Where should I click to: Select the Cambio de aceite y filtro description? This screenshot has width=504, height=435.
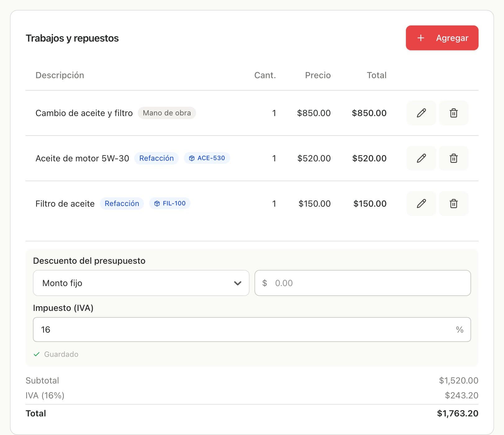click(x=84, y=113)
